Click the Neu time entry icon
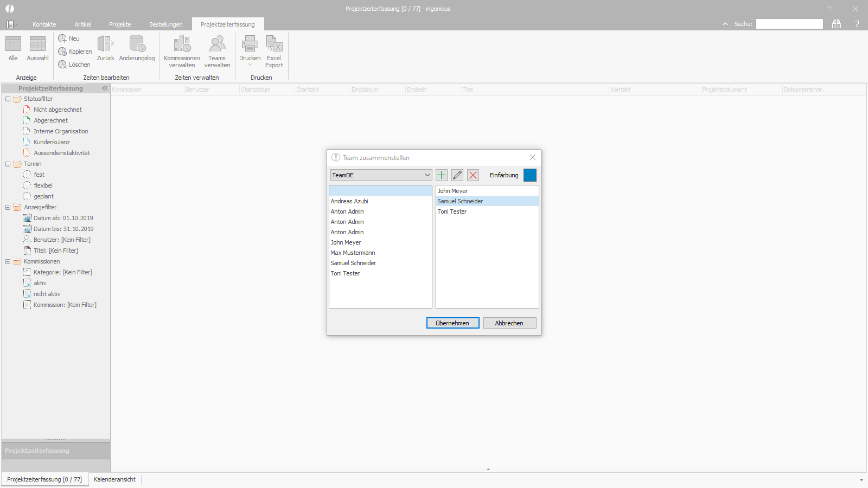Viewport: 868px width, 488px height. tap(69, 38)
